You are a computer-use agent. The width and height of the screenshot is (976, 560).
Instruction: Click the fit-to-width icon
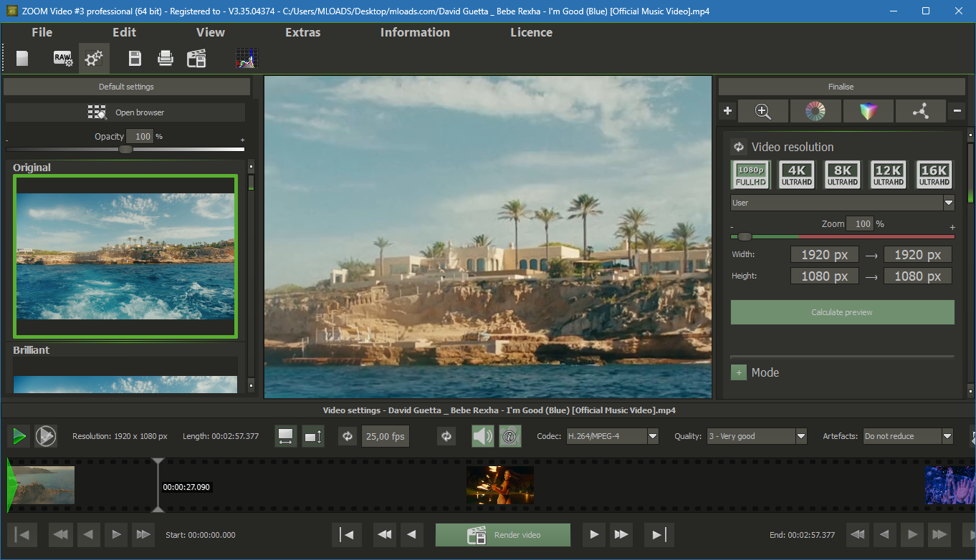[286, 435]
